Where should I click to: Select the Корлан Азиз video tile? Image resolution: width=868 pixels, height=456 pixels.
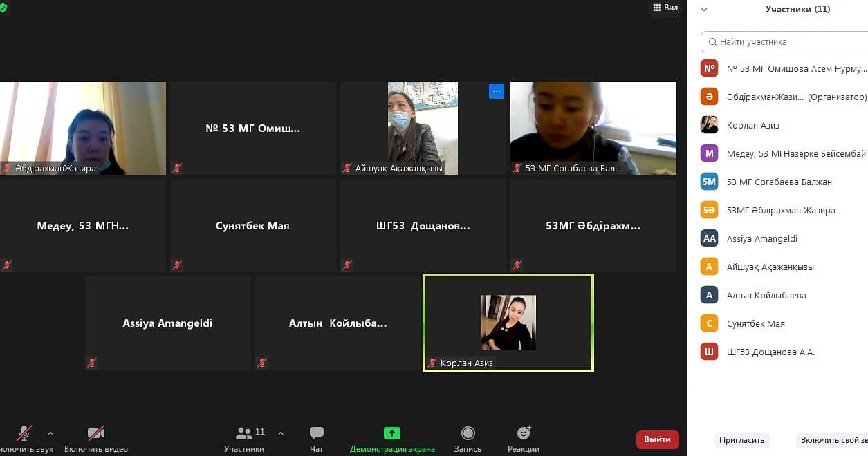click(x=508, y=323)
